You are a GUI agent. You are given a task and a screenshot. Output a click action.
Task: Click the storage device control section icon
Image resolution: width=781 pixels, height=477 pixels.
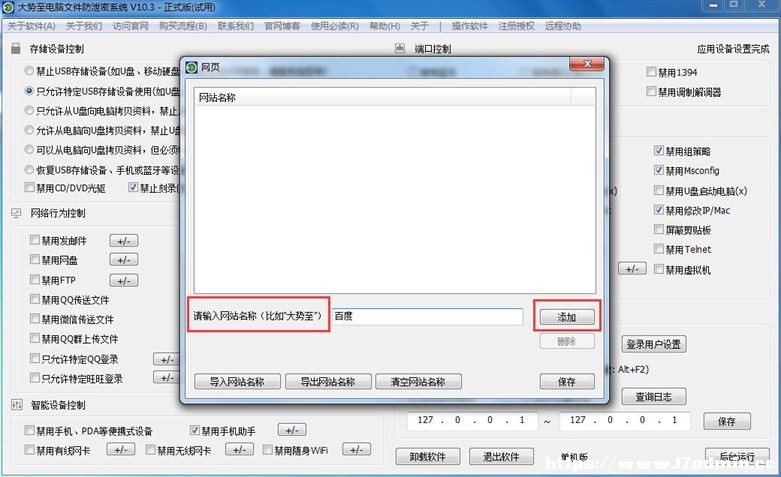click(x=16, y=48)
